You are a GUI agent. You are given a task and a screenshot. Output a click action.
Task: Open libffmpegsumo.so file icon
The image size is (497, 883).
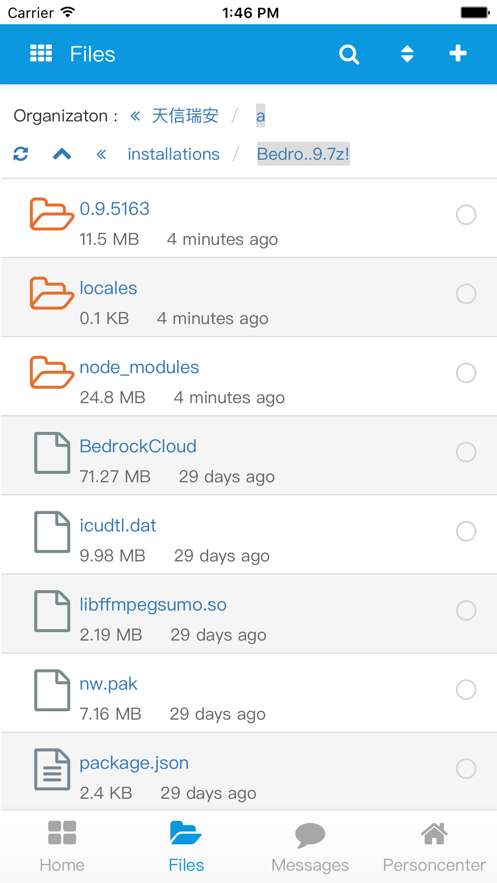point(52,610)
